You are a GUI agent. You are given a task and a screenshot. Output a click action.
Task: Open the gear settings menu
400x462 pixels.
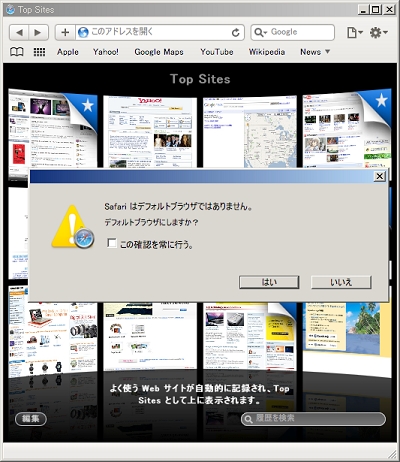pyautogui.click(x=378, y=32)
